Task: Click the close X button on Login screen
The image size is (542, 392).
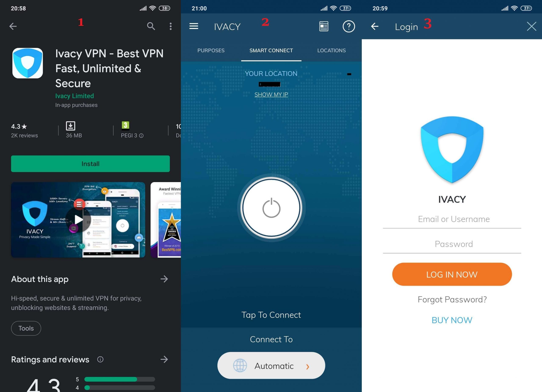Action: tap(531, 26)
